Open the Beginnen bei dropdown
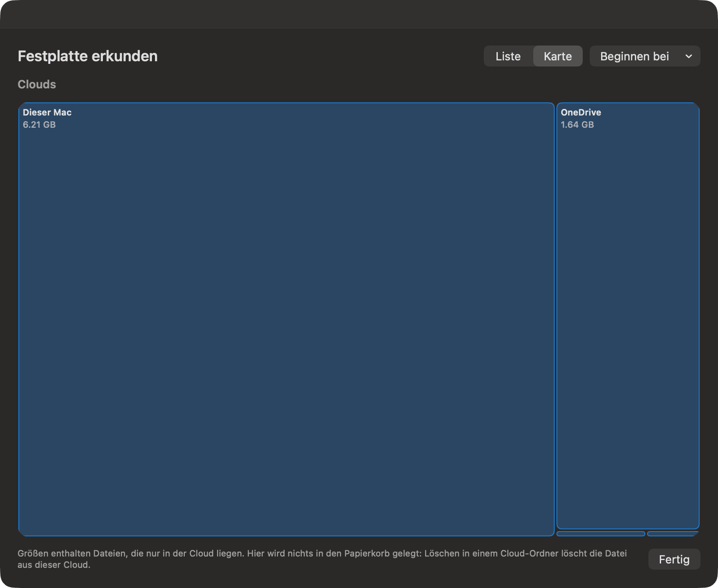The image size is (718, 588). click(645, 56)
